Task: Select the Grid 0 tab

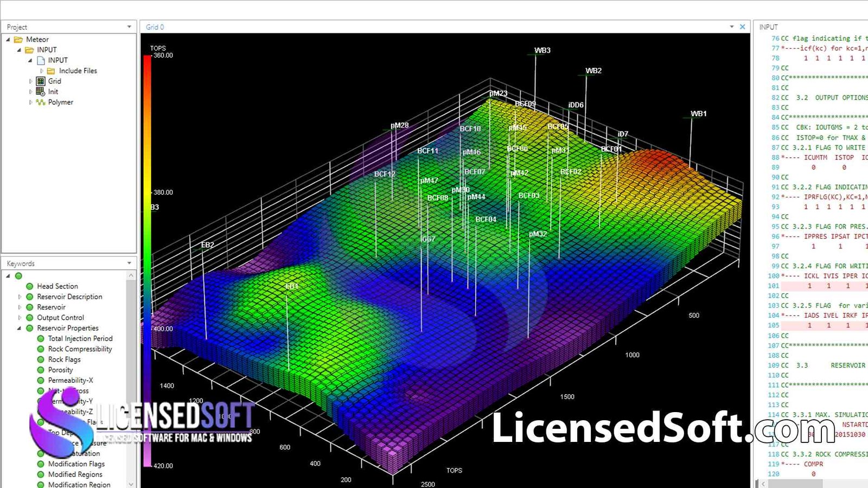Action: pyautogui.click(x=155, y=27)
